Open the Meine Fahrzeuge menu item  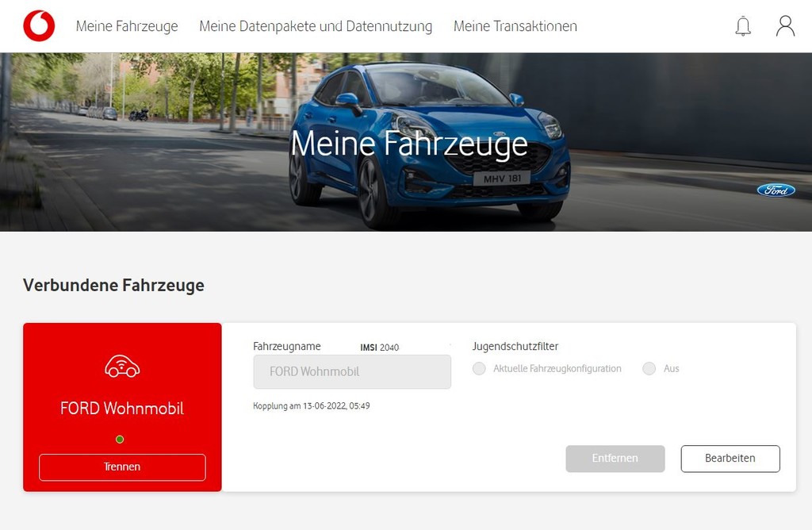click(x=127, y=26)
